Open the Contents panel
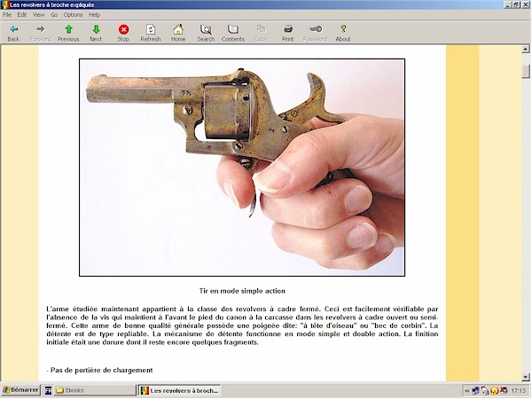 pos(233,33)
